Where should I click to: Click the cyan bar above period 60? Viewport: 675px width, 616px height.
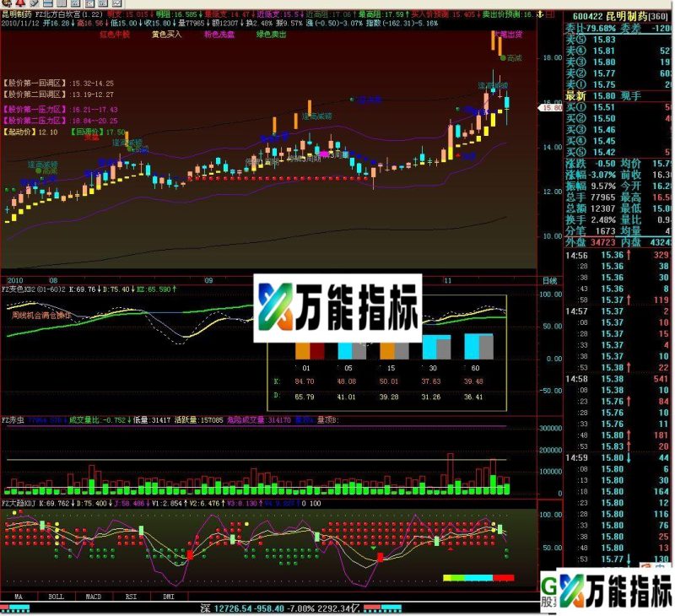[472, 347]
